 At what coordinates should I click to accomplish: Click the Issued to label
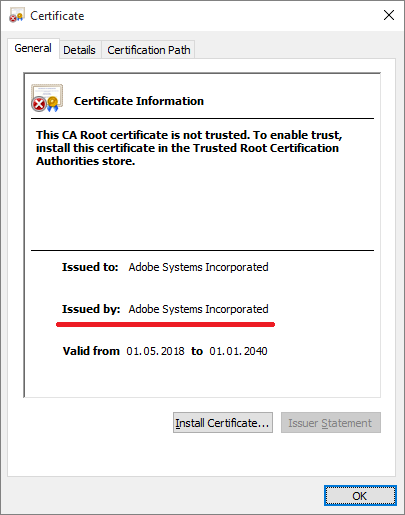click(x=90, y=267)
